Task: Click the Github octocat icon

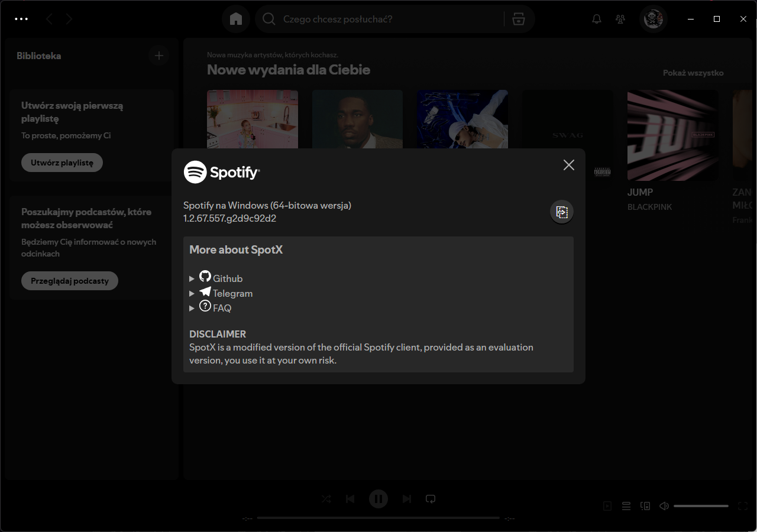Action: pos(205,276)
